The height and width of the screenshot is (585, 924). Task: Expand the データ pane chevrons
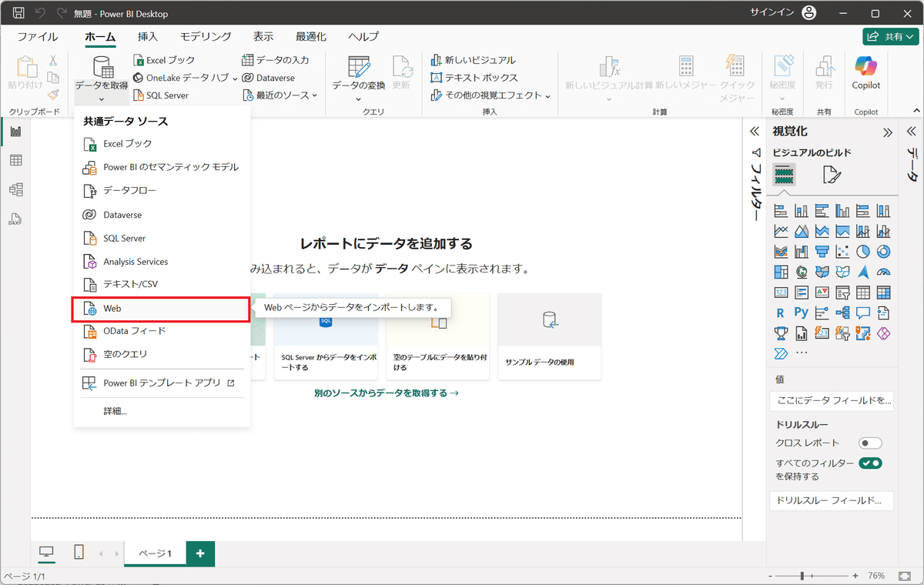pos(911,132)
